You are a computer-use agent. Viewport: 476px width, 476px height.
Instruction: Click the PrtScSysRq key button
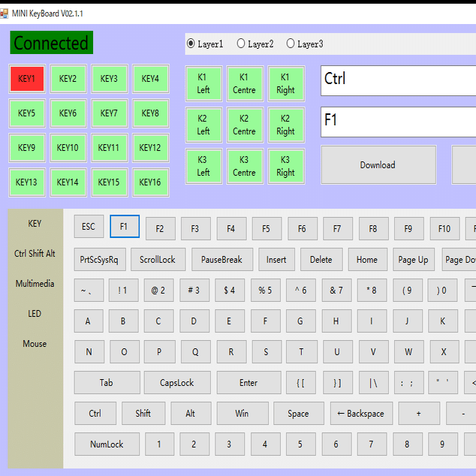pyautogui.click(x=100, y=260)
